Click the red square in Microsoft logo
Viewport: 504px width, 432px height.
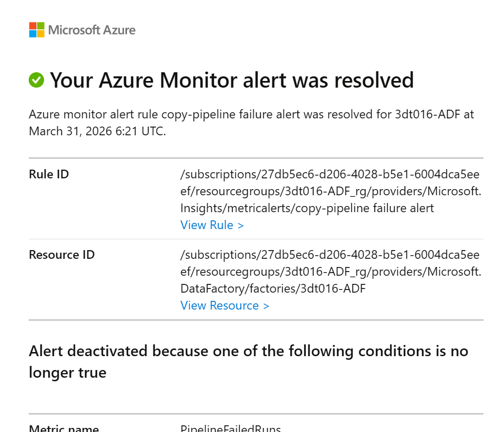point(33,26)
